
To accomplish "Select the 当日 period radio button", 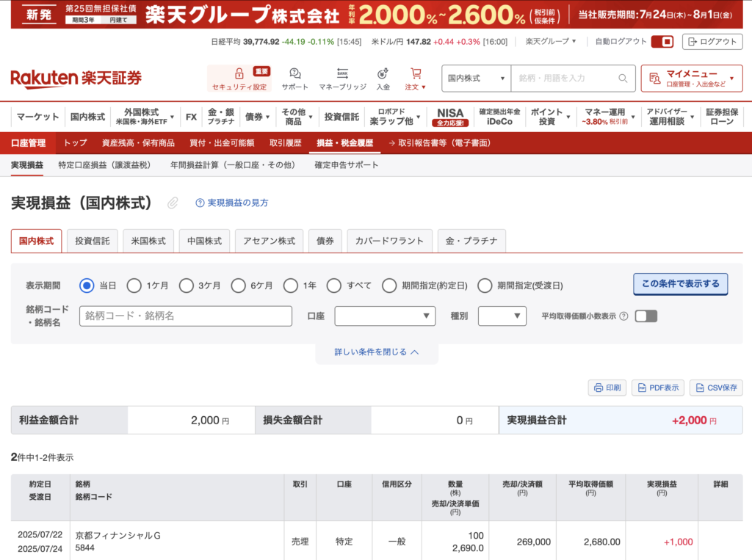I will [87, 286].
